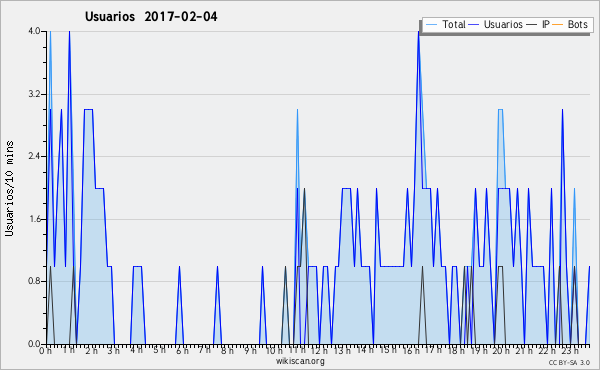Click the '2 h' x-axis label
The height and width of the screenshot is (370, 600).
91,351
